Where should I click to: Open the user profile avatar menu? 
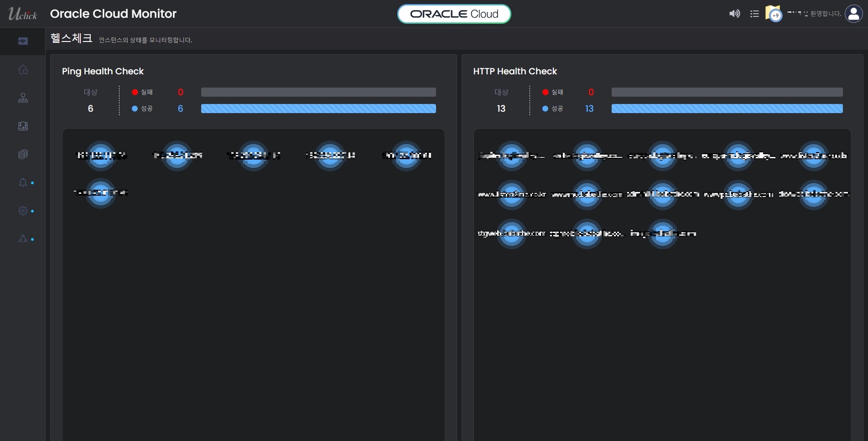[853, 14]
